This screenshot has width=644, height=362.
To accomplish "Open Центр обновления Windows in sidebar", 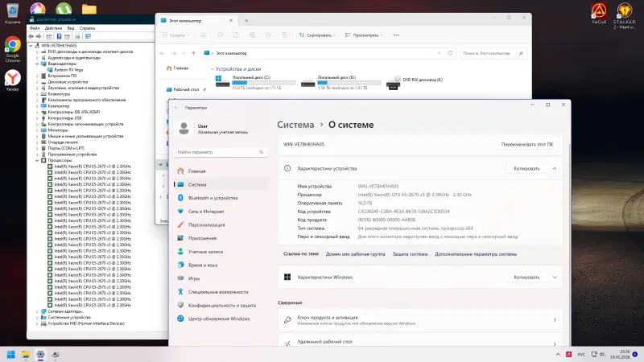I will coord(219,319).
